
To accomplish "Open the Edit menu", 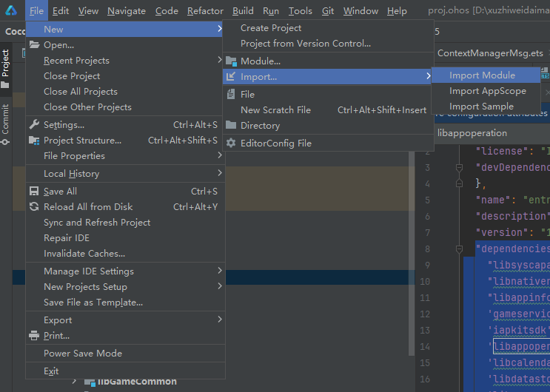I will (61, 11).
